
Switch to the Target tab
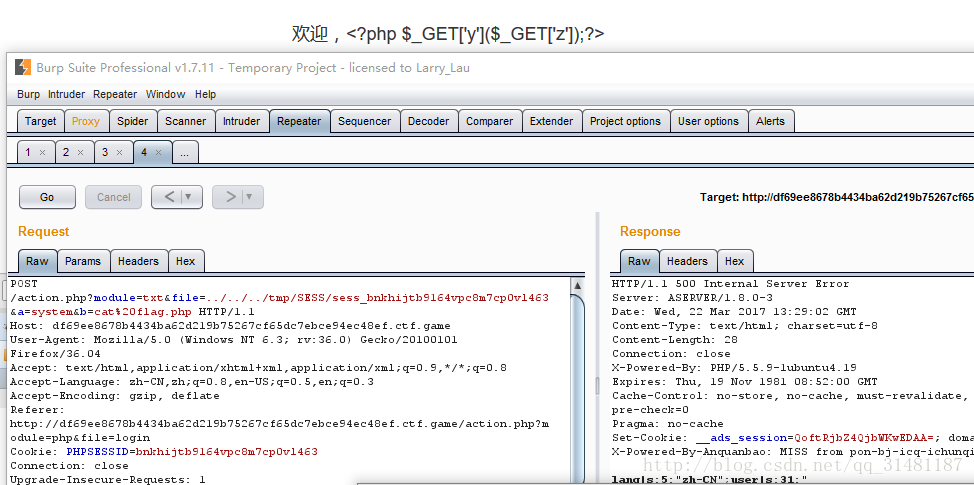pyautogui.click(x=40, y=121)
